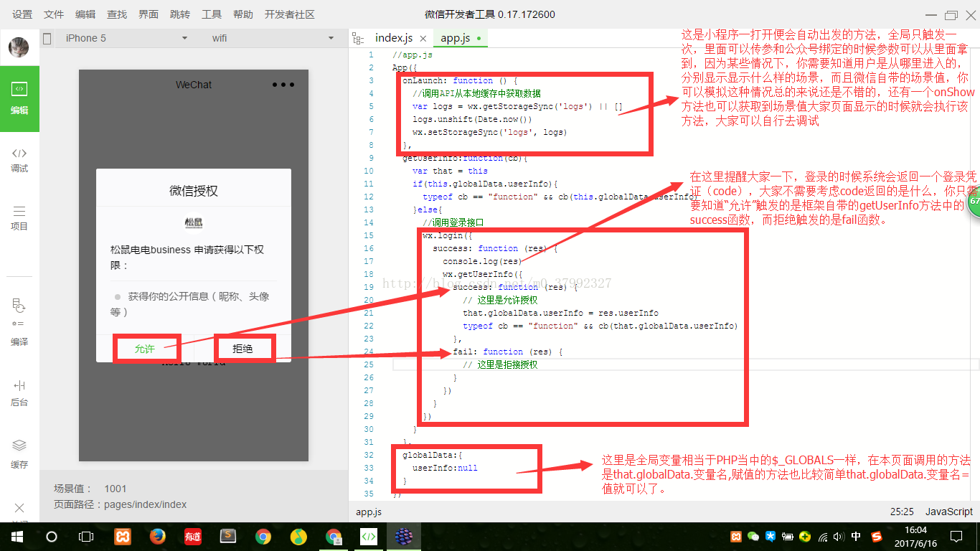Click 拒绝 to deny authorization
980x551 pixels.
pyautogui.click(x=243, y=349)
